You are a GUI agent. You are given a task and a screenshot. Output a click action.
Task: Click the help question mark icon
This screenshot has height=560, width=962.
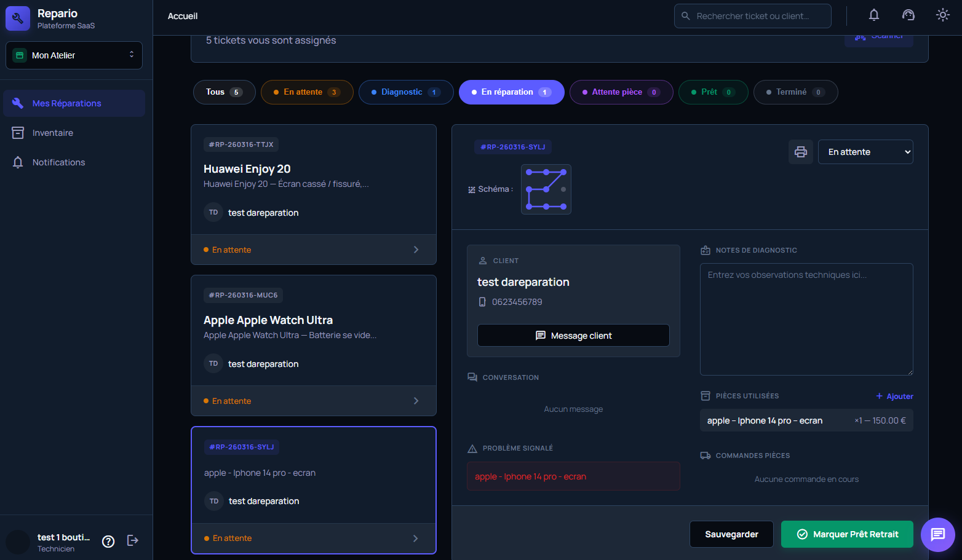click(x=108, y=541)
